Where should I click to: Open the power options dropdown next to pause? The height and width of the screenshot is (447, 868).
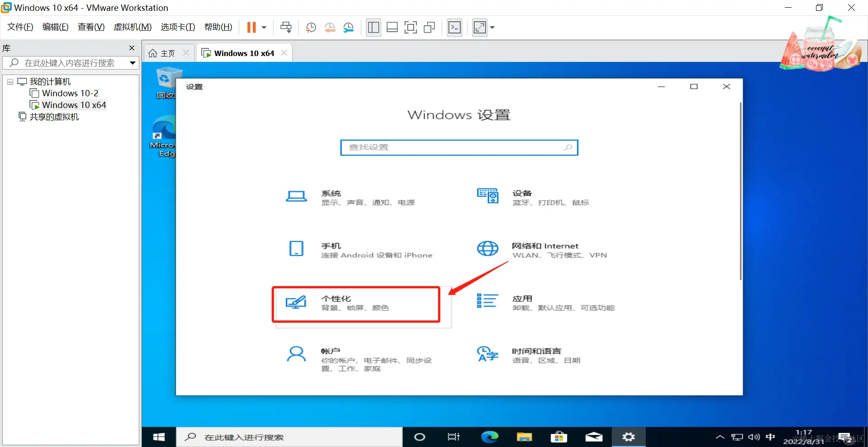[x=264, y=27]
